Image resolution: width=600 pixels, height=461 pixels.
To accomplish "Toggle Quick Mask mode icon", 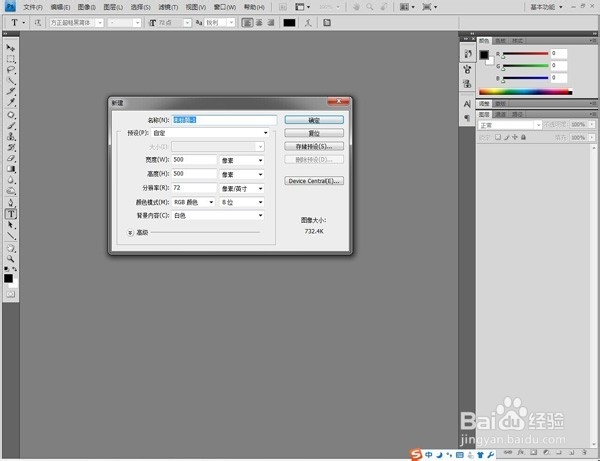I will pyautogui.click(x=10, y=294).
